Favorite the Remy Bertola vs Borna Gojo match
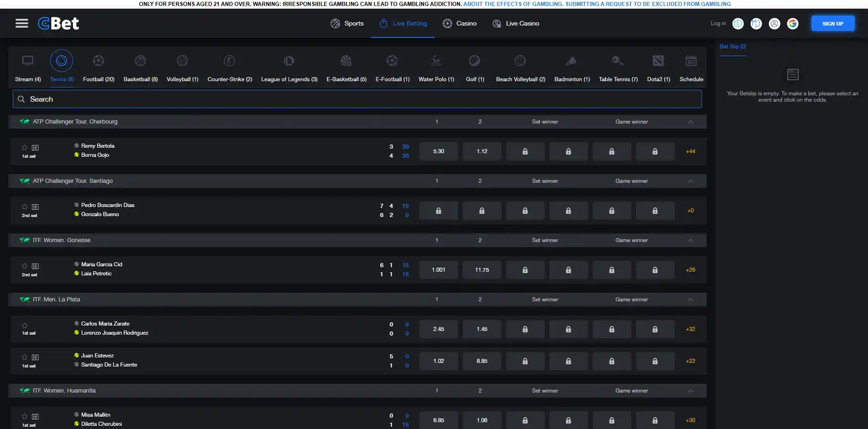 25,147
